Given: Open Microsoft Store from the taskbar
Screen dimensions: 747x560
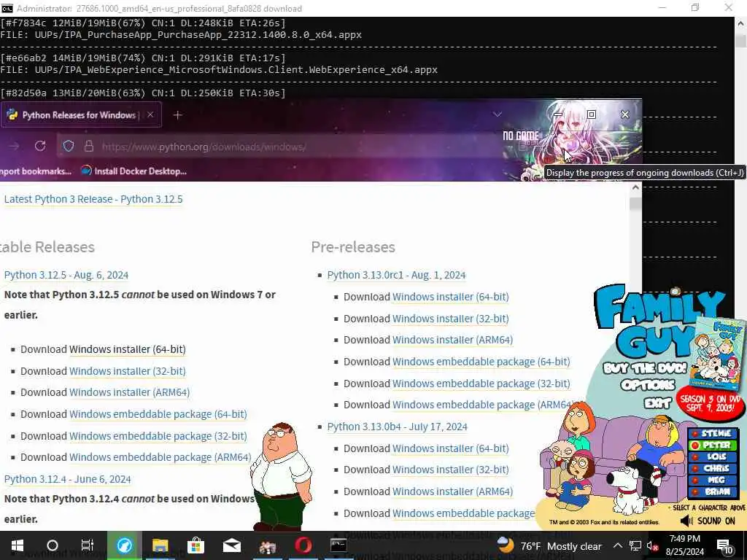Looking at the screenshot, I should click(196, 545).
